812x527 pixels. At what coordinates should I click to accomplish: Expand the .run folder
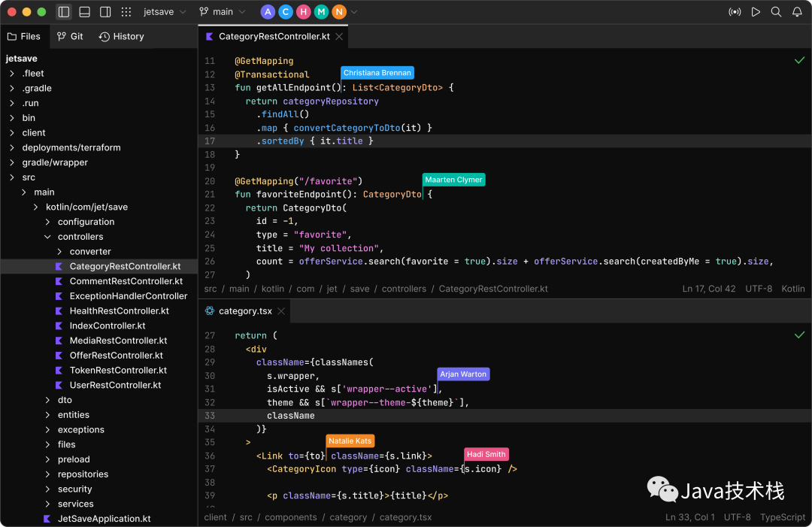coord(11,103)
